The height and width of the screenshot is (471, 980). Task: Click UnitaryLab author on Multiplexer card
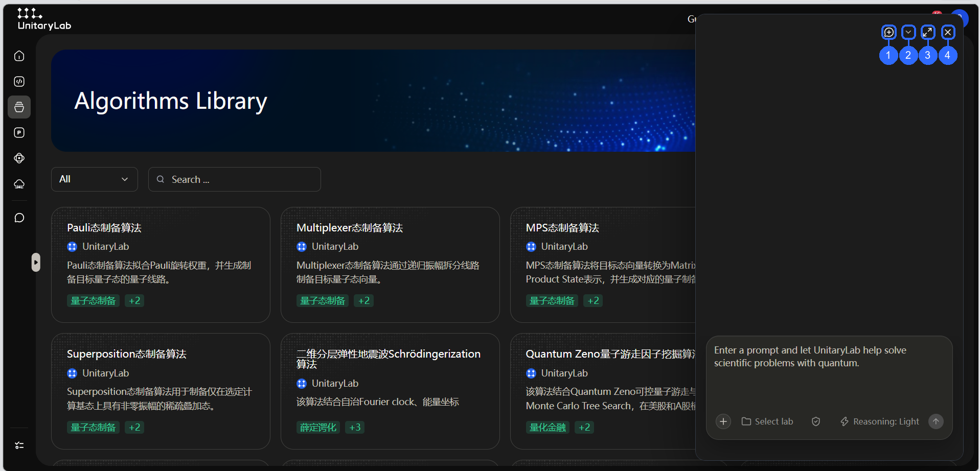point(328,247)
